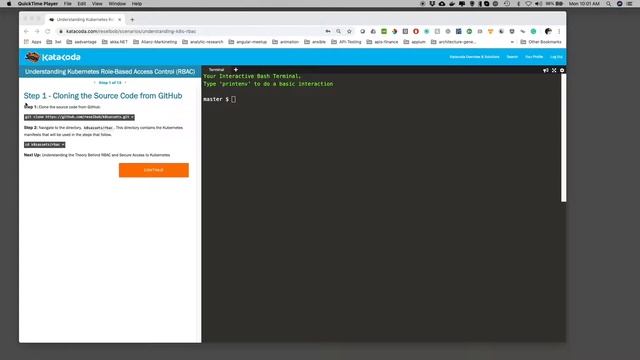Open the angular-meetup bookmark folder
The image size is (640, 360).
pyautogui.click(x=247, y=42)
